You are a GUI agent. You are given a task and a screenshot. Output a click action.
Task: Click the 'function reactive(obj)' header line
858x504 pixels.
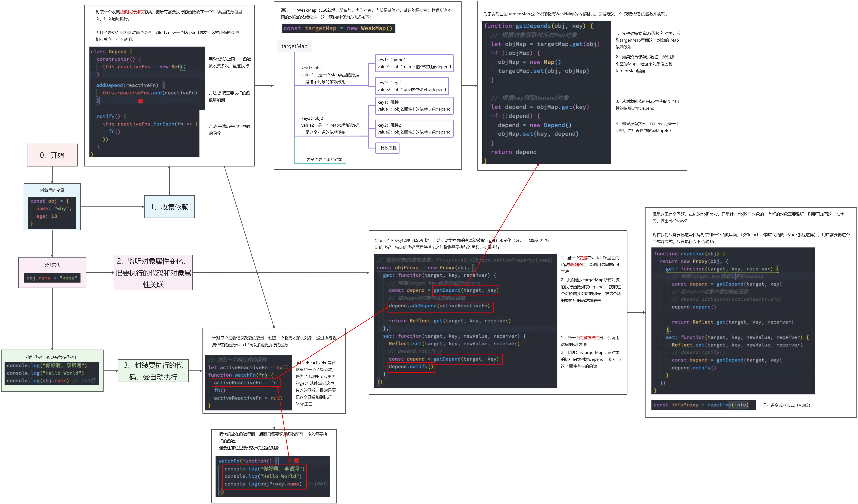(689, 254)
